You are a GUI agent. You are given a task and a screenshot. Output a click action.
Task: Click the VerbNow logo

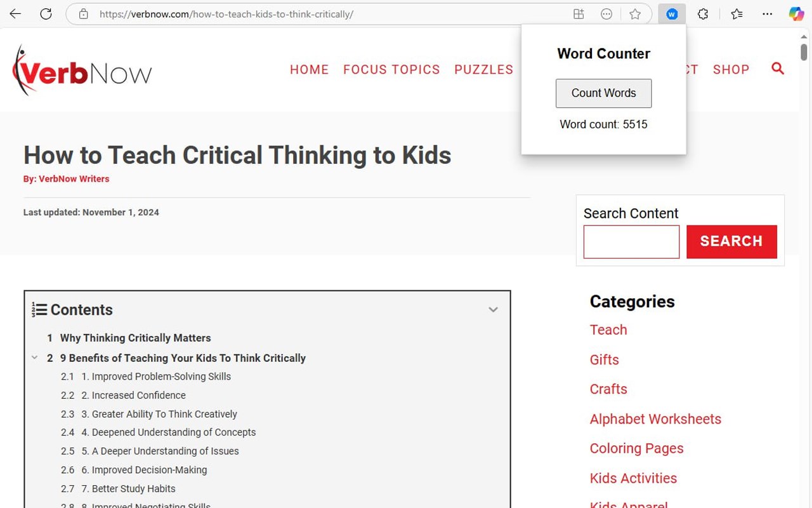(x=82, y=70)
